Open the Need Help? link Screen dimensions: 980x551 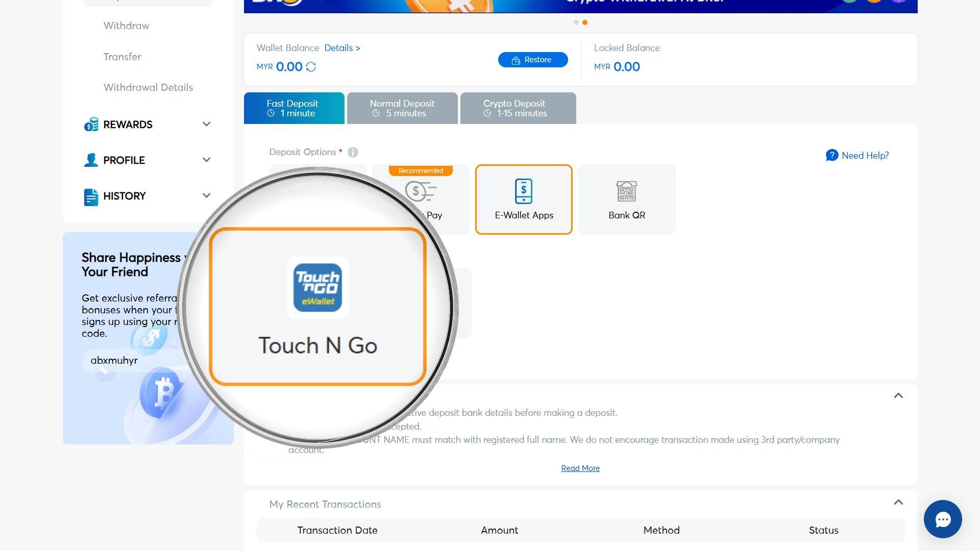tap(865, 156)
